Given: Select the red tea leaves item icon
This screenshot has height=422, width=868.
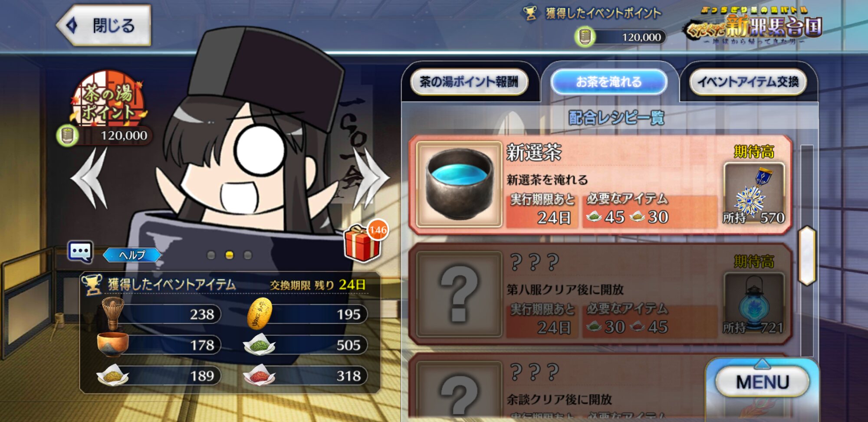Looking at the screenshot, I should click(259, 375).
